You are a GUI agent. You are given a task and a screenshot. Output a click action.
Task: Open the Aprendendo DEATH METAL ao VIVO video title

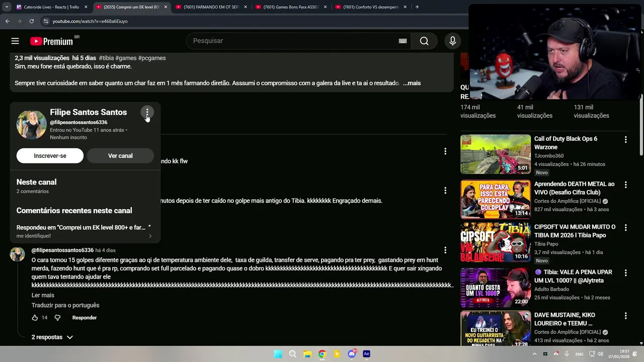pyautogui.click(x=574, y=188)
